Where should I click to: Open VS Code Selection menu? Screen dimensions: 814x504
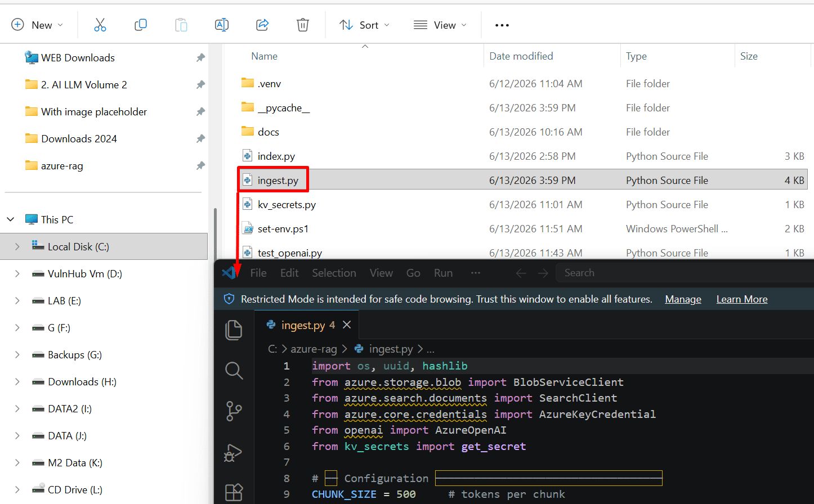[x=334, y=273]
